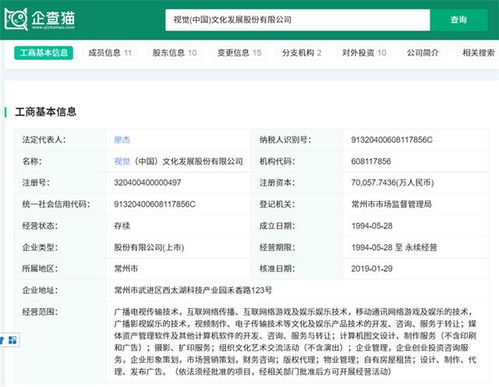Click the 企查猫 cat logo icon
499x387 pixels.
click(16, 19)
